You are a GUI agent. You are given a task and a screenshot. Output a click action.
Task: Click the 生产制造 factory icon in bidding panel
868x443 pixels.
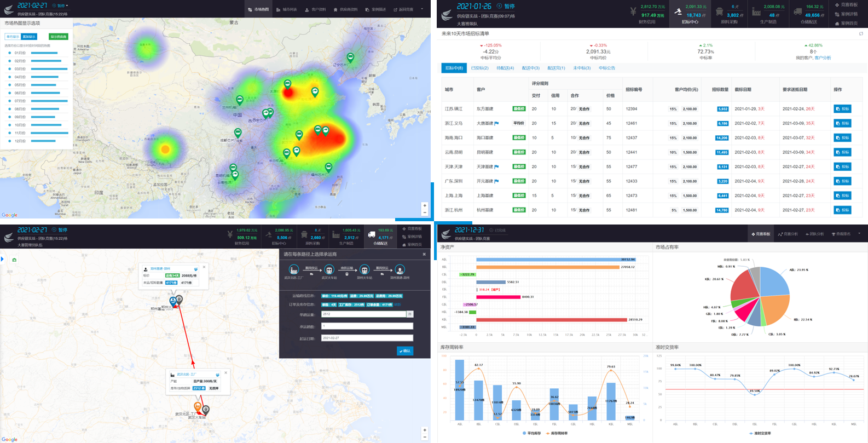click(756, 11)
